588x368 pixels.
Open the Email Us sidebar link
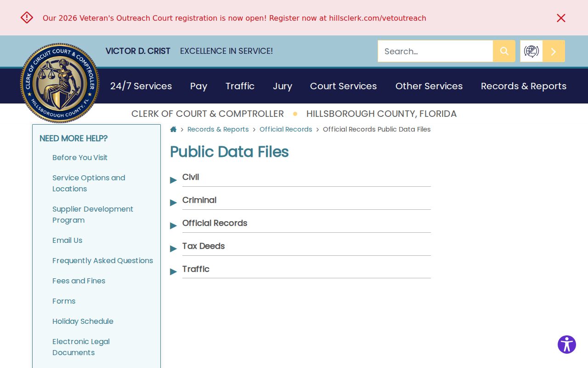click(x=67, y=240)
